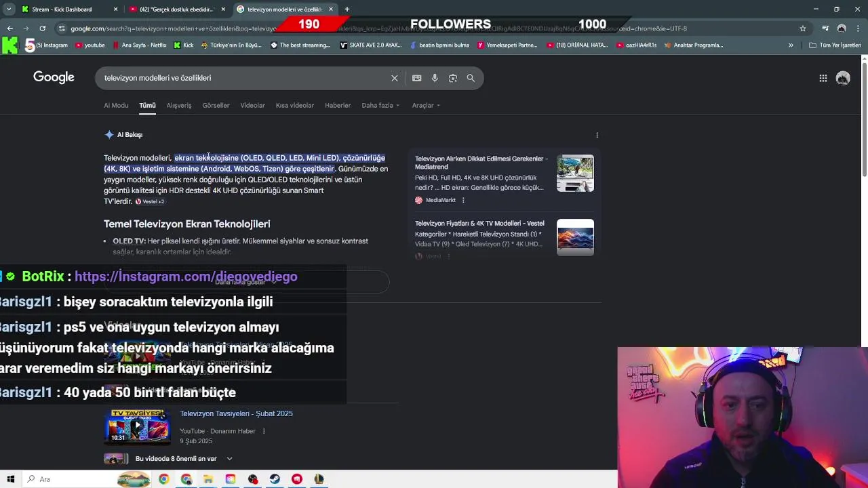Click the 'Temel Televizyon Ekran Teknolojileri' heading
Viewport: 868px width, 488px height.
(186, 224)
